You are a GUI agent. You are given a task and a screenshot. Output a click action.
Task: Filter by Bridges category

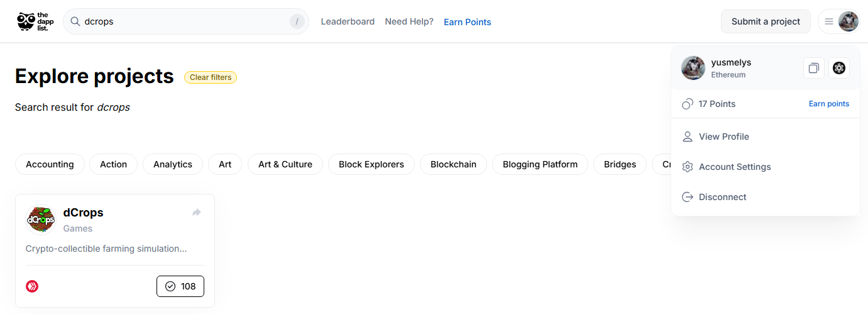pos(620,164)
